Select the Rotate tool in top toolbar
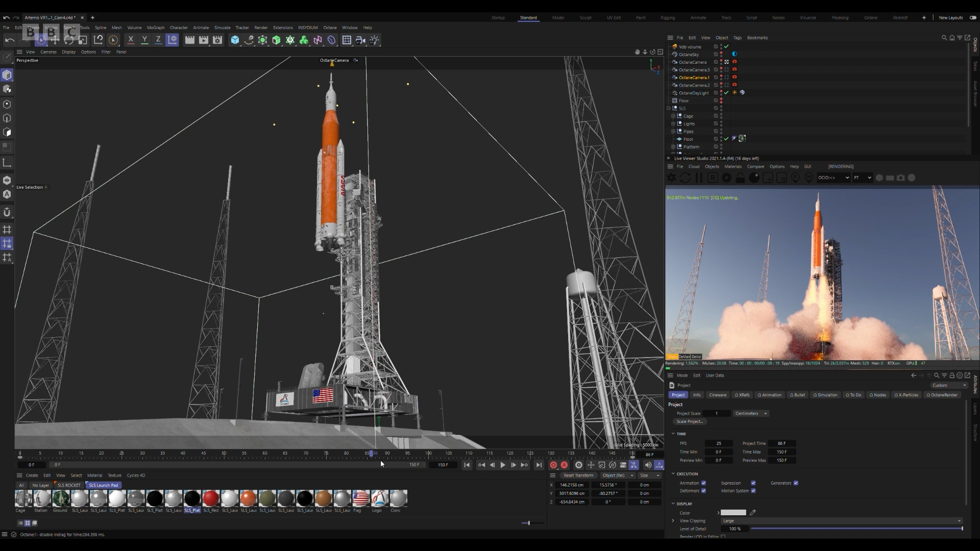The image size is (980, 551). pos(69,40)
